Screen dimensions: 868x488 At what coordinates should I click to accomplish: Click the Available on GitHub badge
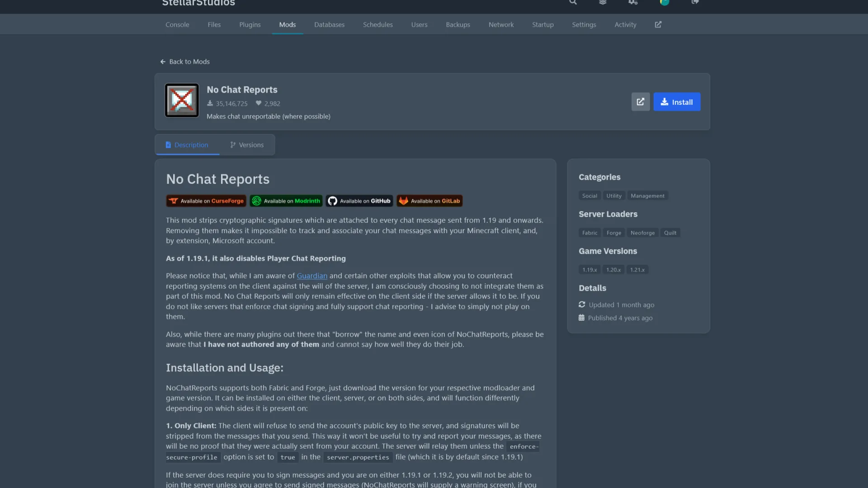(x=359, y=201)
